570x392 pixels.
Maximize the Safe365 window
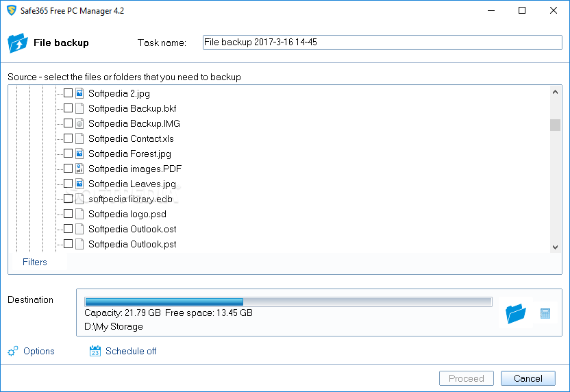pyautogui.click(x=522, y=10)
